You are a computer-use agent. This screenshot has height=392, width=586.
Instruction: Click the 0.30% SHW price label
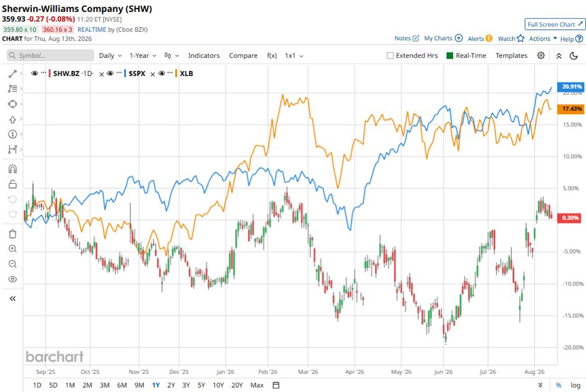(x=570, y=218)
